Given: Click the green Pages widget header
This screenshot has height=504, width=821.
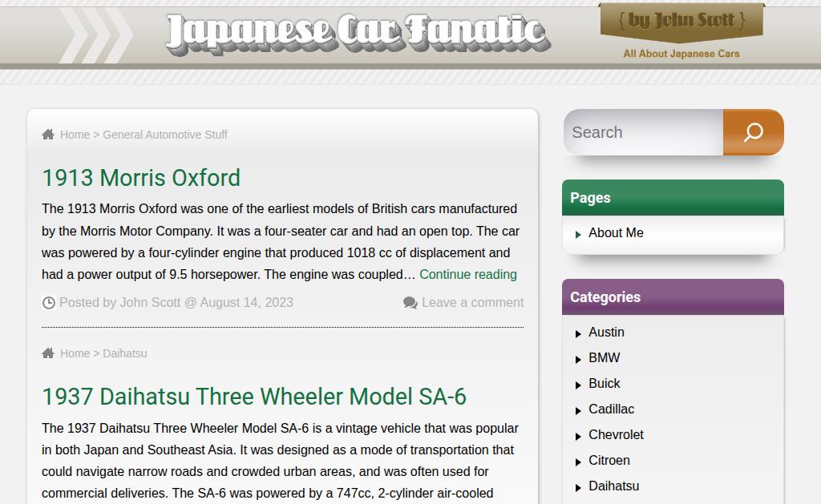Looking at the screenshot, I should 673,197.
